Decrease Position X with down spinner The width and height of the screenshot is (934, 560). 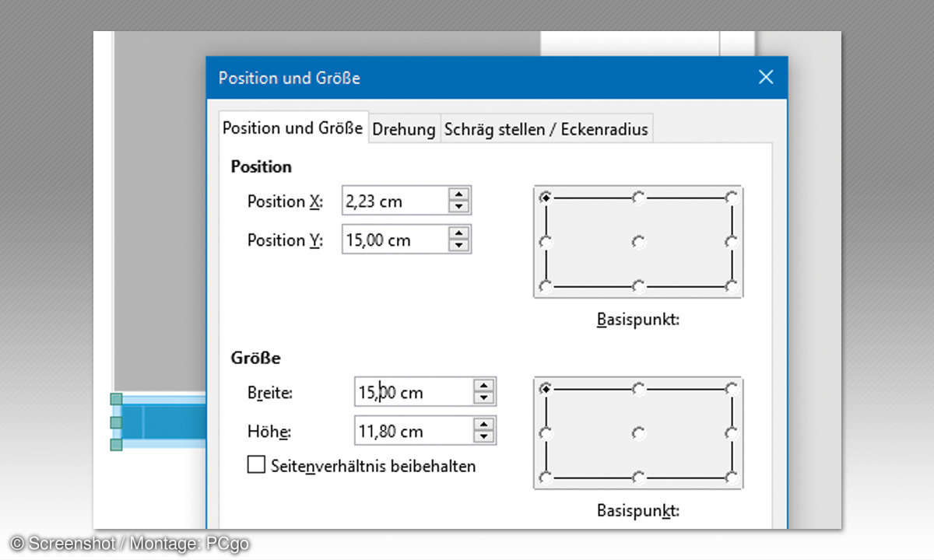coord(460,208)
